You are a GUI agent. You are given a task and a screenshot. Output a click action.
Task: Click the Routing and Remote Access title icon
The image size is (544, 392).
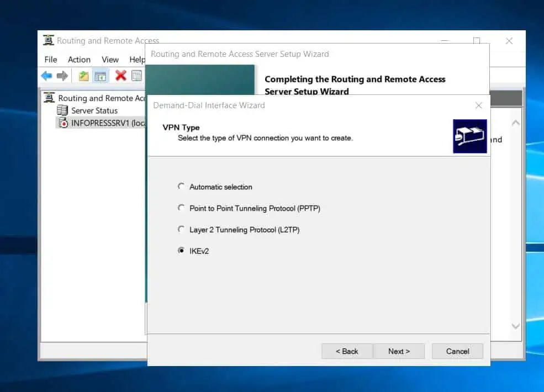point(49,41)
